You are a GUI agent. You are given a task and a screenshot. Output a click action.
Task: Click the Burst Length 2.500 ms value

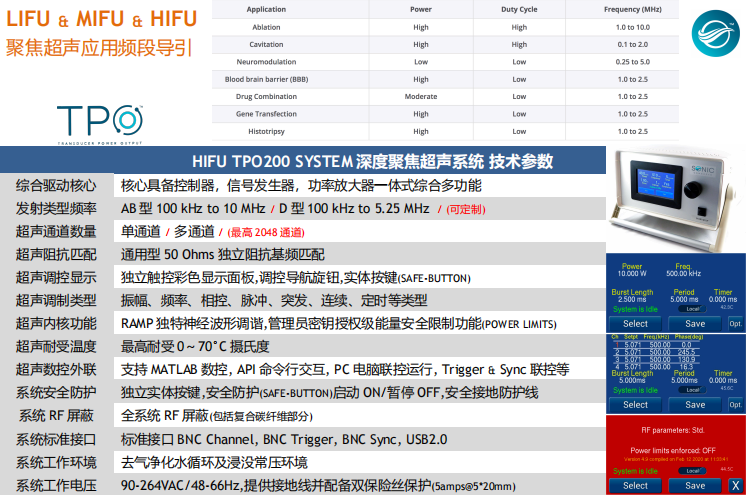pyautogui.click(x=632, y=299)
